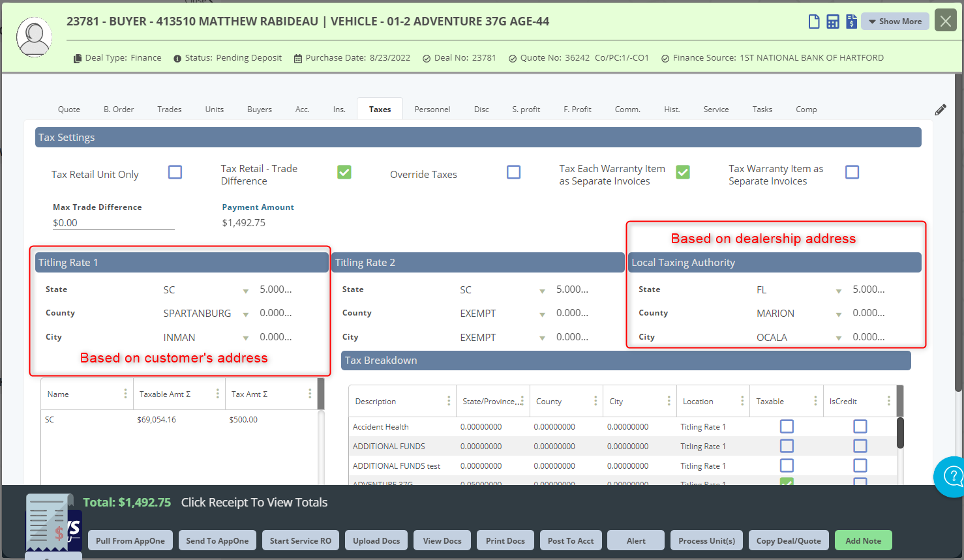Click the dollar document icon in header
The width and height of the screenshot is (964, 560).
click(851, 22)
